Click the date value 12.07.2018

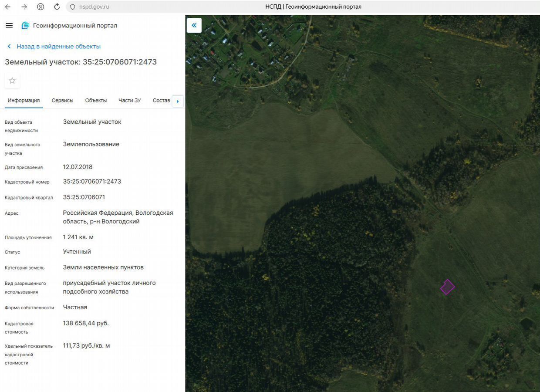78,167
